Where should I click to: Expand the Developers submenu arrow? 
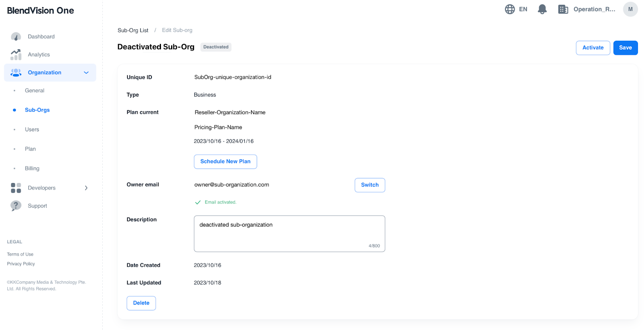[86, 188]
